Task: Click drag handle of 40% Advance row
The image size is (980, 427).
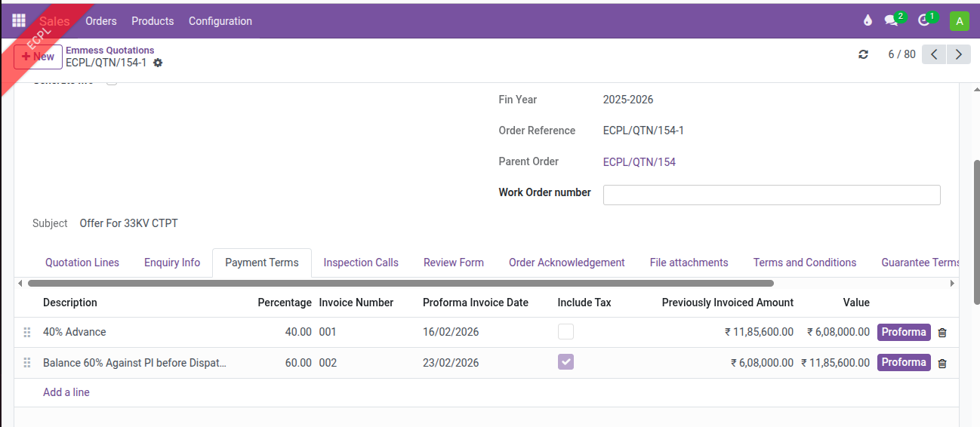Action: pos(27,333)
